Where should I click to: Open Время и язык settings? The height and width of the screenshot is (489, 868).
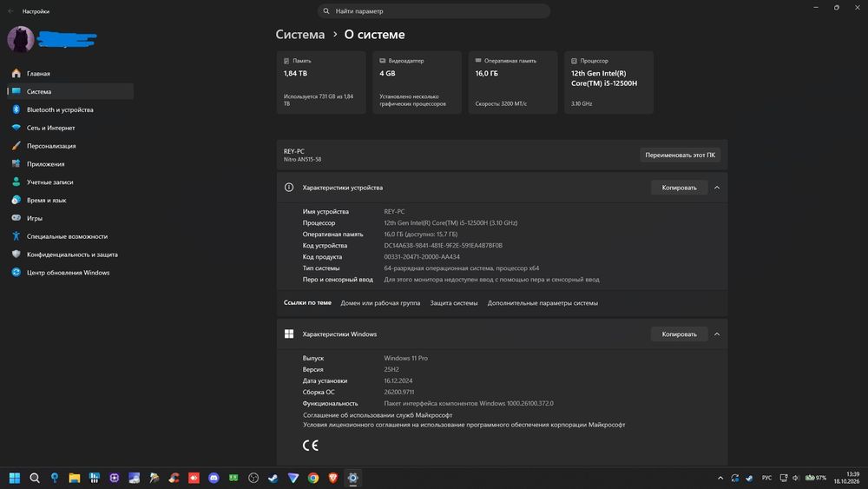point(70,200)
